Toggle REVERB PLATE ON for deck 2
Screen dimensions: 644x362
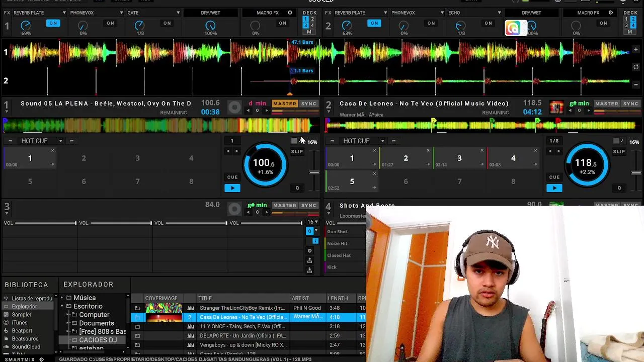pos(374,23)
